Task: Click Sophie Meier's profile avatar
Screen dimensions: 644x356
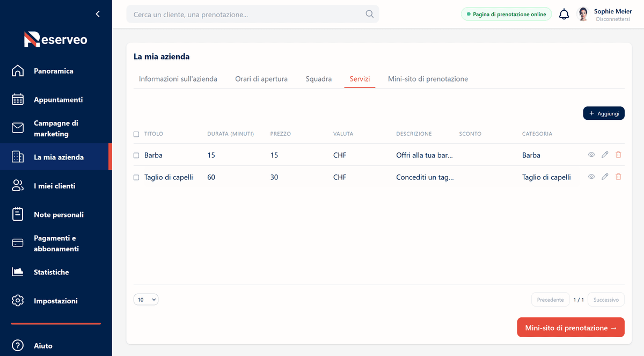Action: pyautogui.click(x=583, y=14)
